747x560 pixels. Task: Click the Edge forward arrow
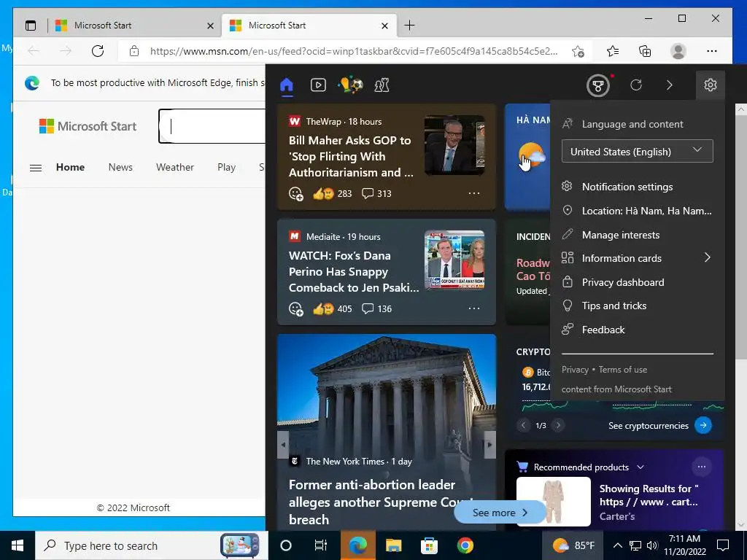coord(66,51)
